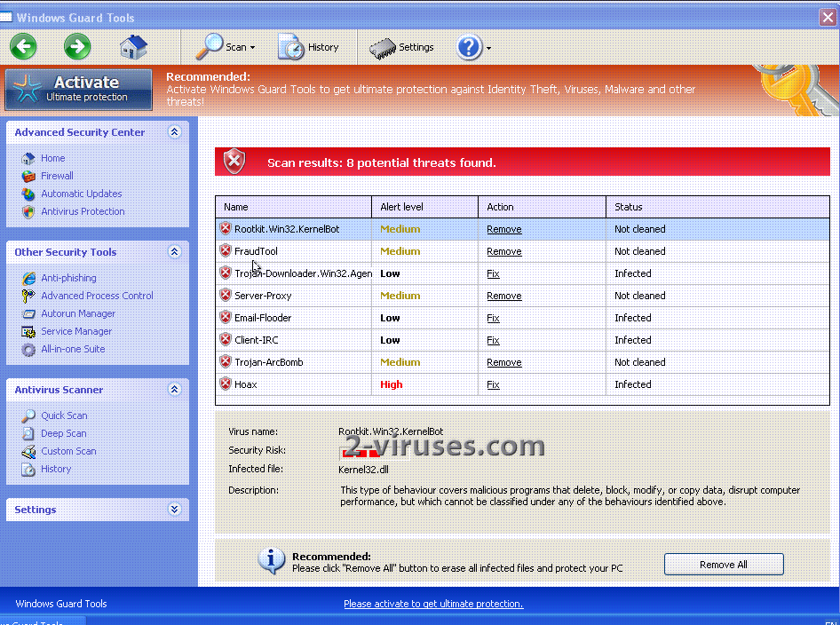Image resolution: width=840 pixels, height=625 pixels.
Task: Click the High alert level for Hoax
Action: pyautogui.click(x=391, y=384)
